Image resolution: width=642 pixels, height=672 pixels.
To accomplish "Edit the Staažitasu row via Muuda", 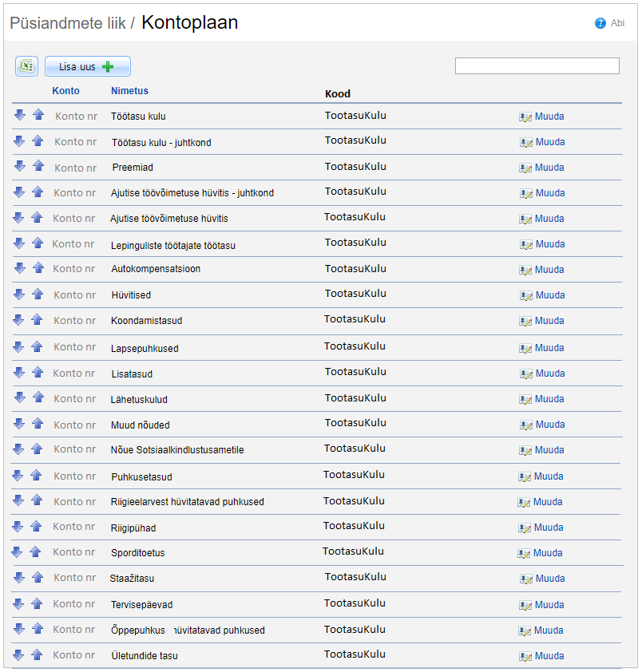I will 549,579.
